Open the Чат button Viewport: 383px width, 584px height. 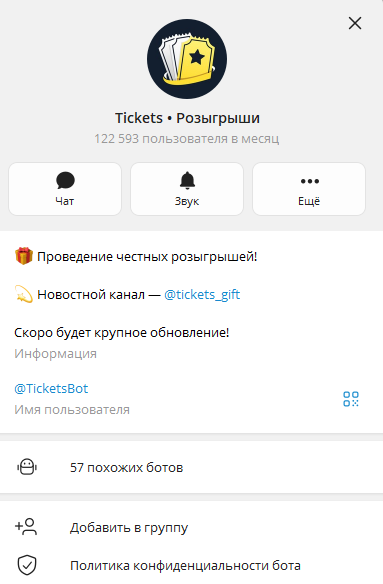[65, 189]
